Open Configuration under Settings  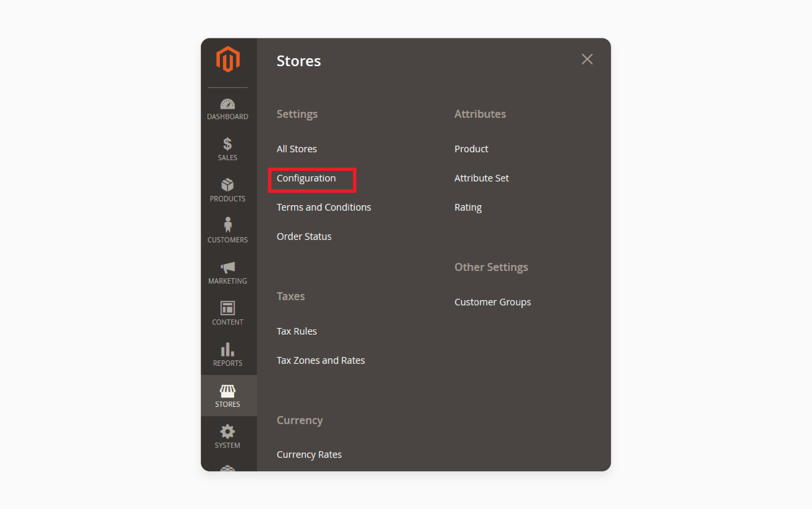(x=306, y=178)
